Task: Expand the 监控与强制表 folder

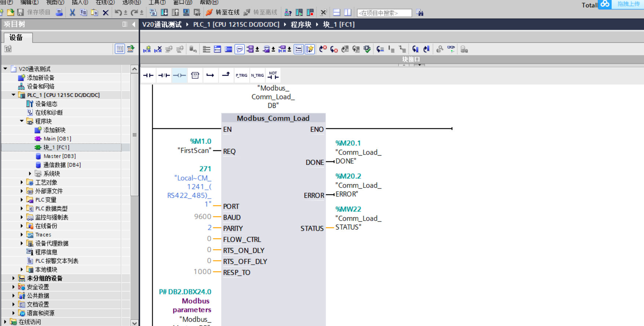Action: [22, 217]
